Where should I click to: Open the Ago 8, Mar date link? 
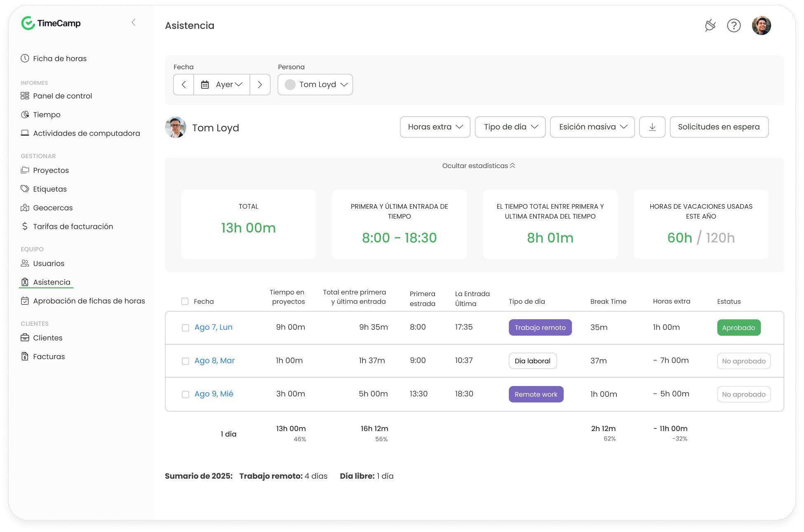[214, 360]
